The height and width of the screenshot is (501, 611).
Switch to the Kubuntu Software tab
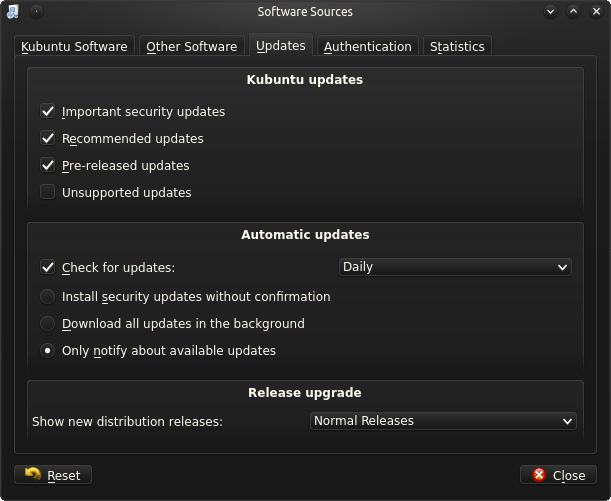coord(74,46)
